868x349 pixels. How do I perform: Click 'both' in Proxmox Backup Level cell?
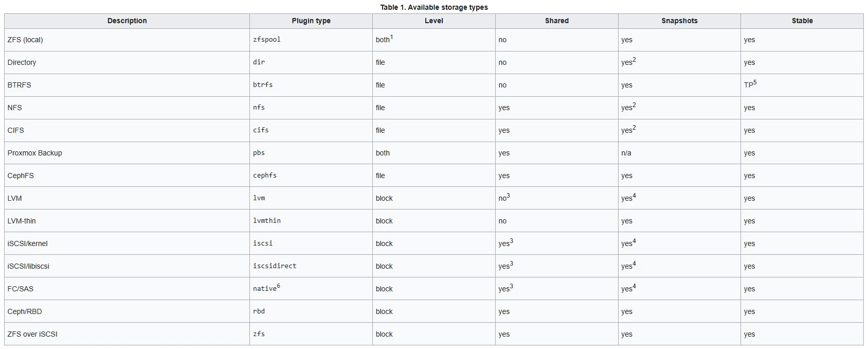coord(383,153)
